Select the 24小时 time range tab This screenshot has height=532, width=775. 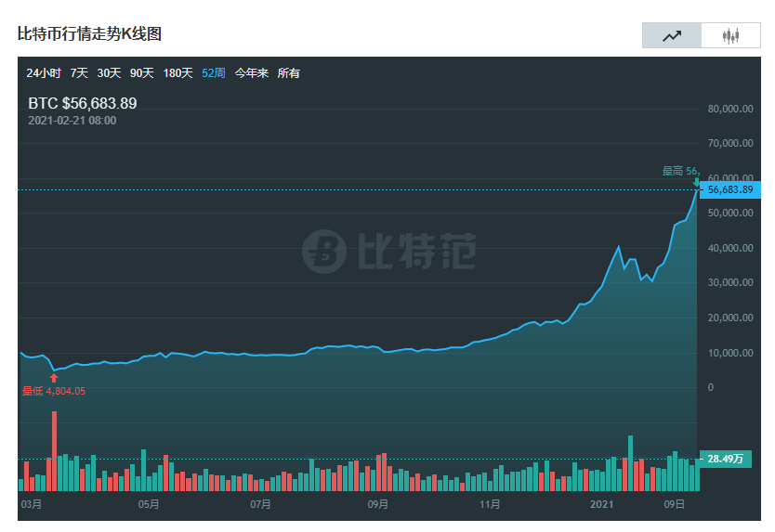[x=44, y=73]
